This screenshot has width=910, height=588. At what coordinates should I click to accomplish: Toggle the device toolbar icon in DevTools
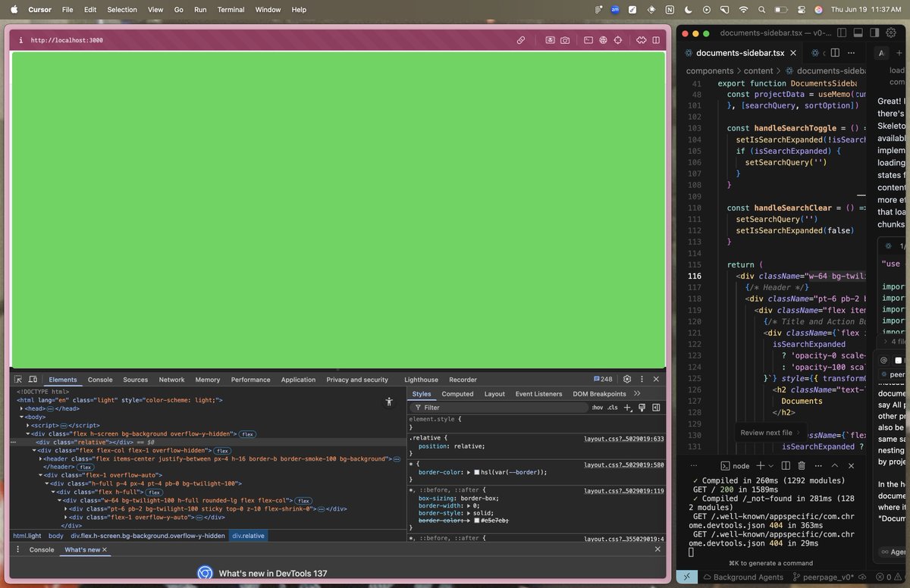coord(33,379)
